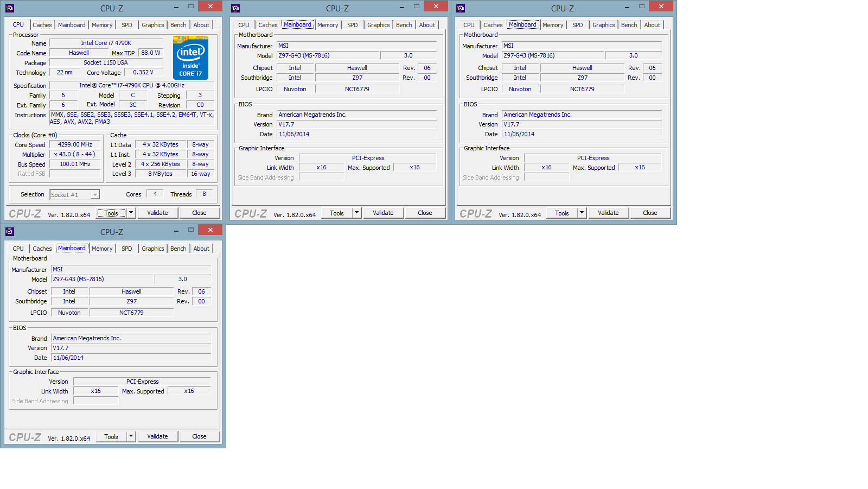
Task: Click the CPU-Z title bar icon of the top-middle window
Action: pyautogui.click(x=235, y=8)
